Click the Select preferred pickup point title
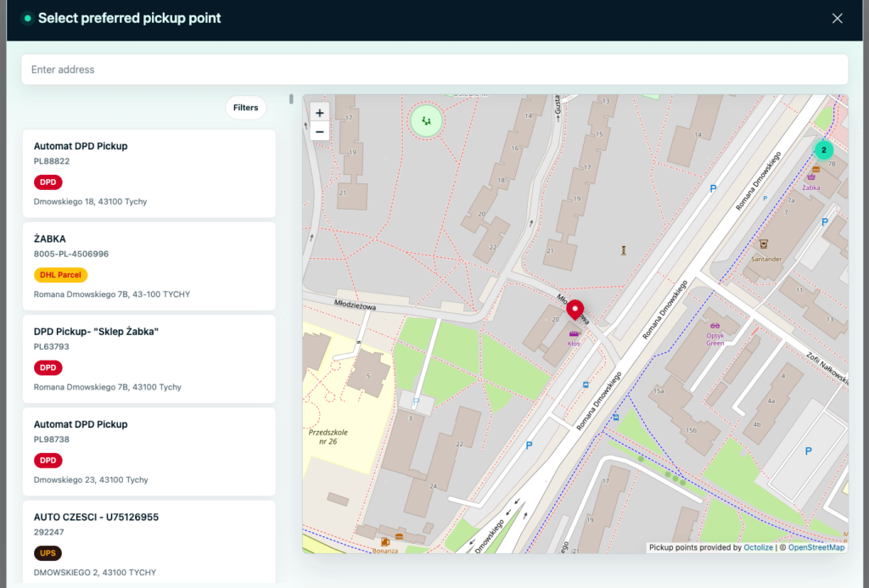The height and width of the screenshot is (588, 869). click(x=129, y=19)
